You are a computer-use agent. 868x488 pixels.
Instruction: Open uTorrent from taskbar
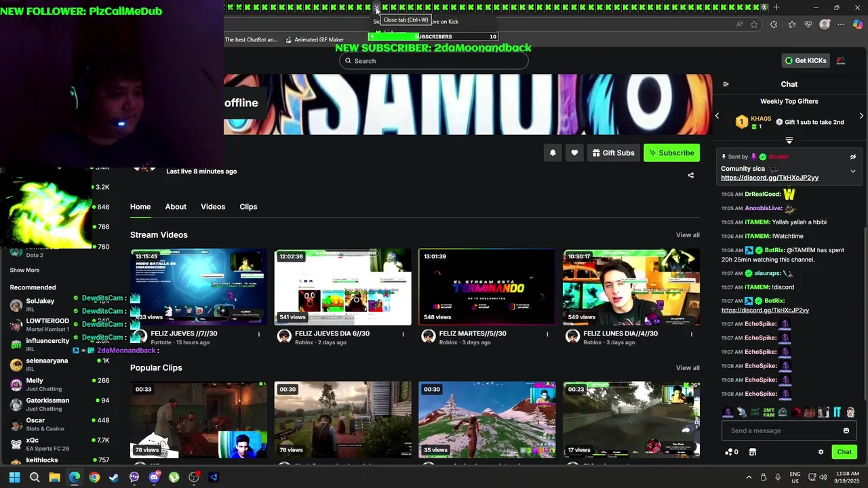[x=174, y=477]
